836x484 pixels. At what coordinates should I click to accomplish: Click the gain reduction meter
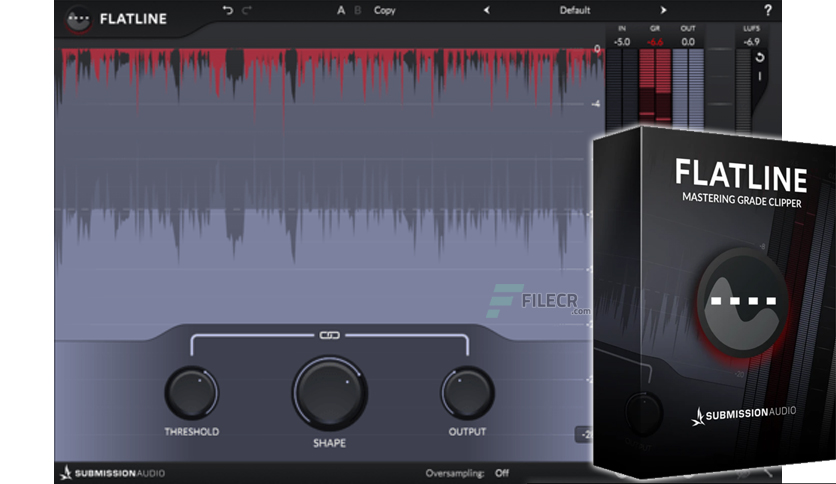[655, 88]
